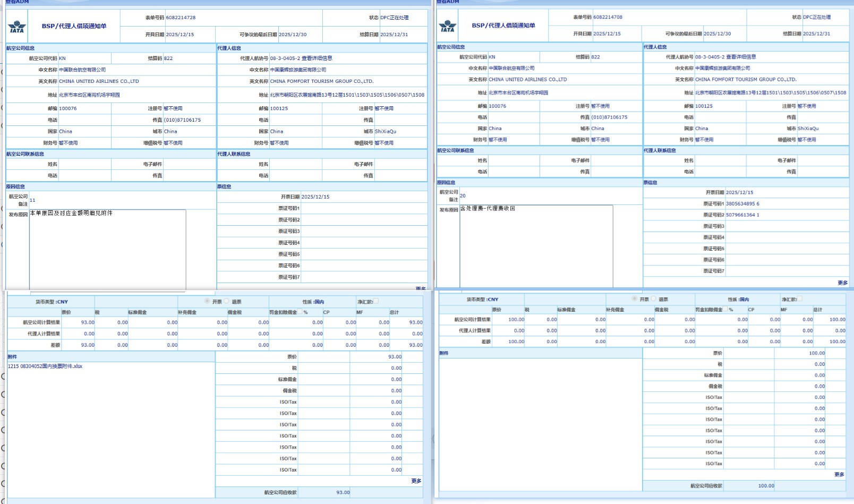This screenshot has height=504, width=854.
Task: Open attachment 1215 08304052国内换票附件.xlsx
Action: [45, 366]
